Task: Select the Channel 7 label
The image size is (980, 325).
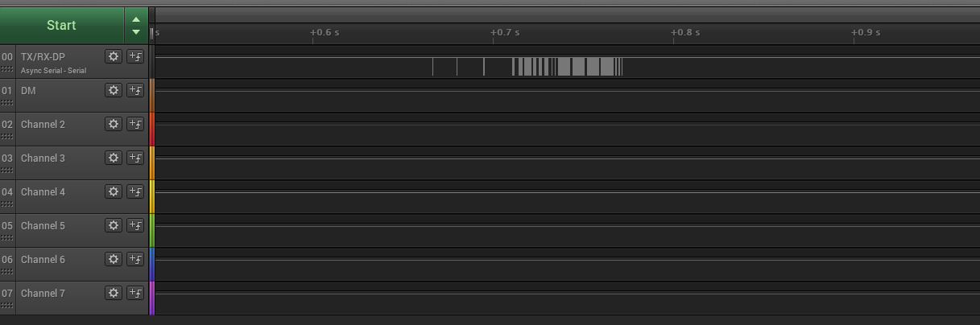Action: pos(43,294)
